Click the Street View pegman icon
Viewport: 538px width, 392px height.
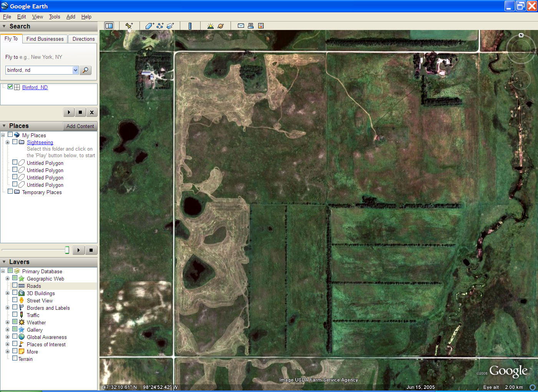click(22, 301)
